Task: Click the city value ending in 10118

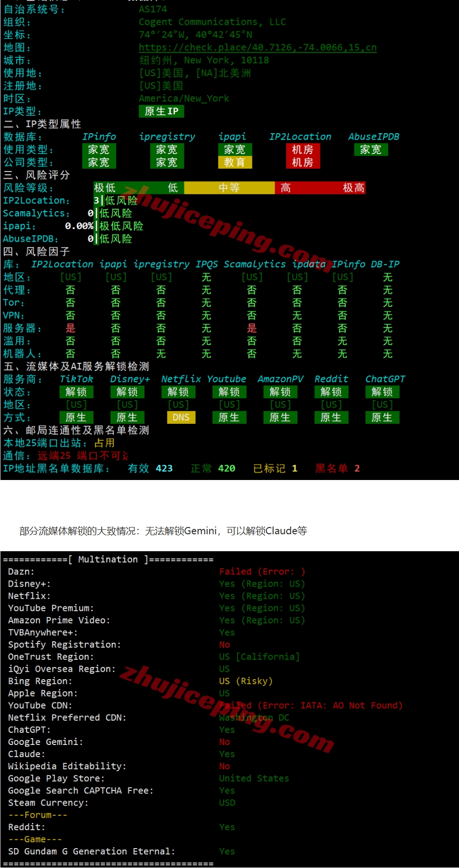Action: tap(204, 60)
